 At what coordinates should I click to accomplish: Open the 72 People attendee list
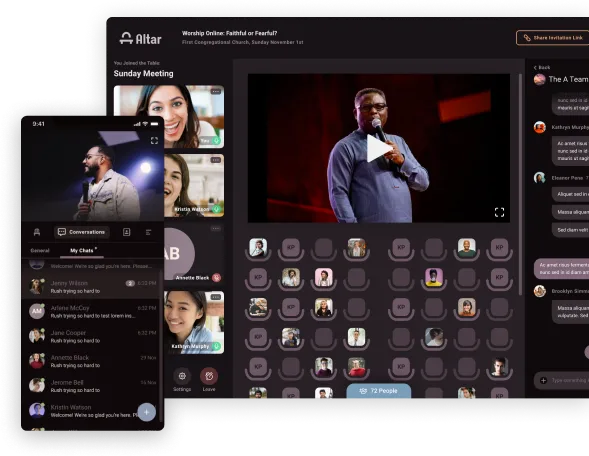click(379, 391)
